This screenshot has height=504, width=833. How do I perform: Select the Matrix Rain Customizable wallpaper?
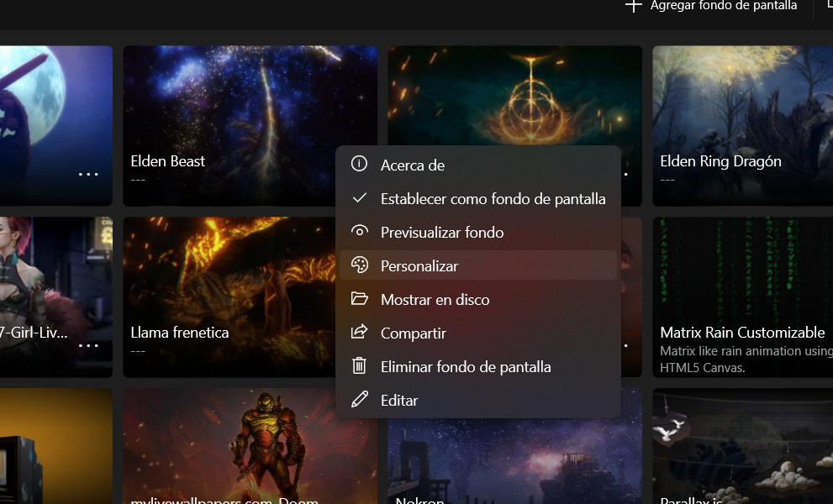click(743, 297)
